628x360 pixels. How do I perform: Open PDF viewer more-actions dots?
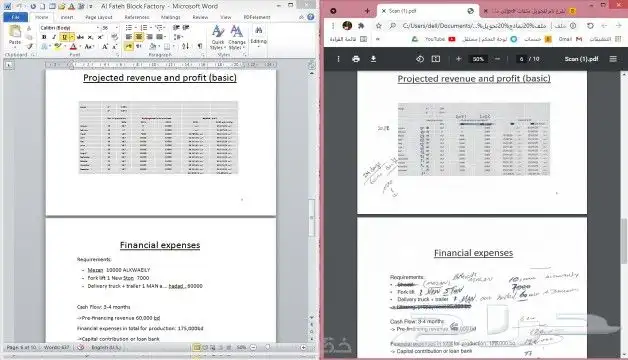tap(338, 59)
